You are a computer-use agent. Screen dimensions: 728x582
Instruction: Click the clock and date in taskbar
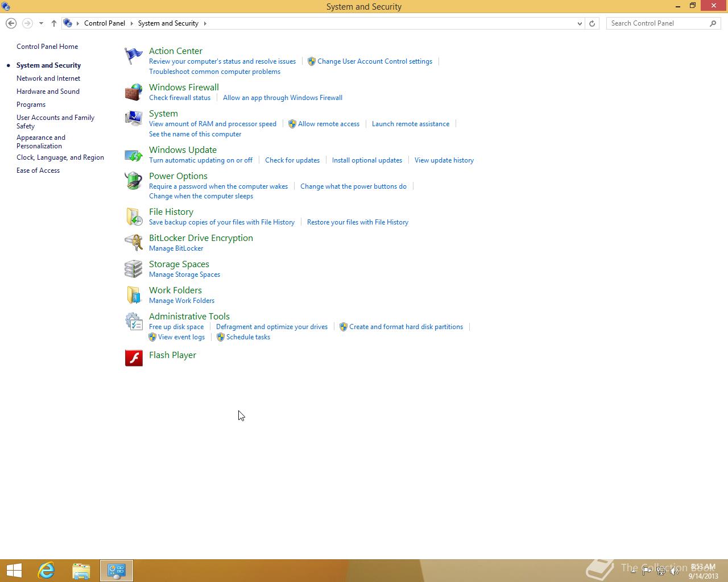tap(703, 571)
